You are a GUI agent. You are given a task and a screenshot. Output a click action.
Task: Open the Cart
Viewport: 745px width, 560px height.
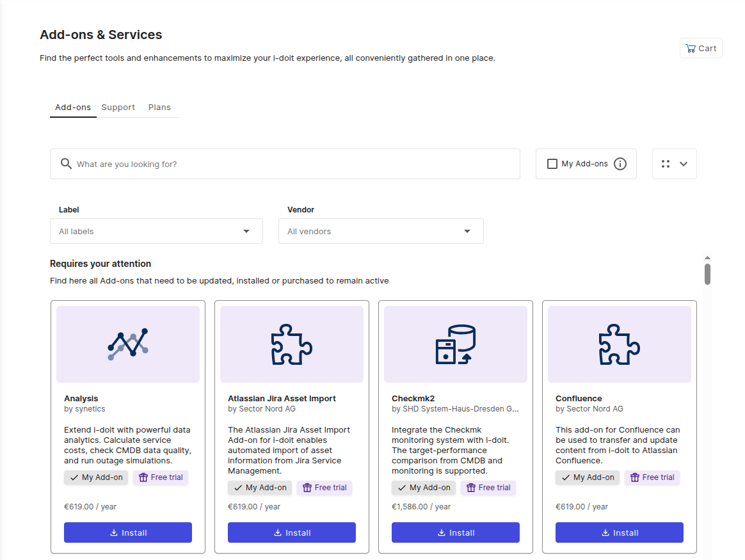(701, 48)
